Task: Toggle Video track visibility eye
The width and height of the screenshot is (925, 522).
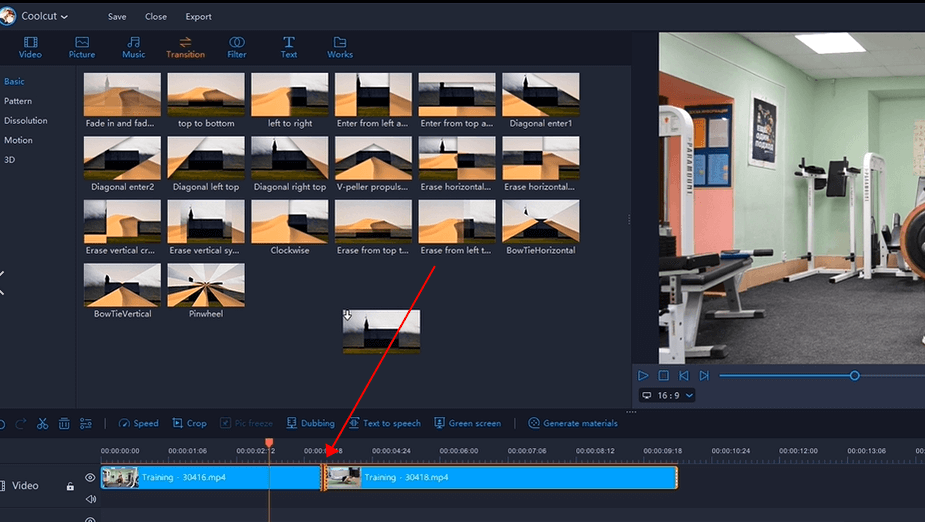Action: point(90,478)
